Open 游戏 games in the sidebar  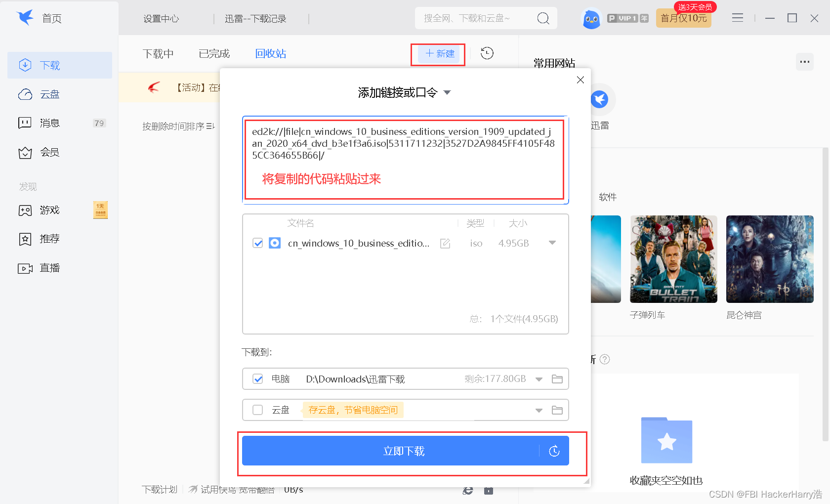click(x=39, y=210)
